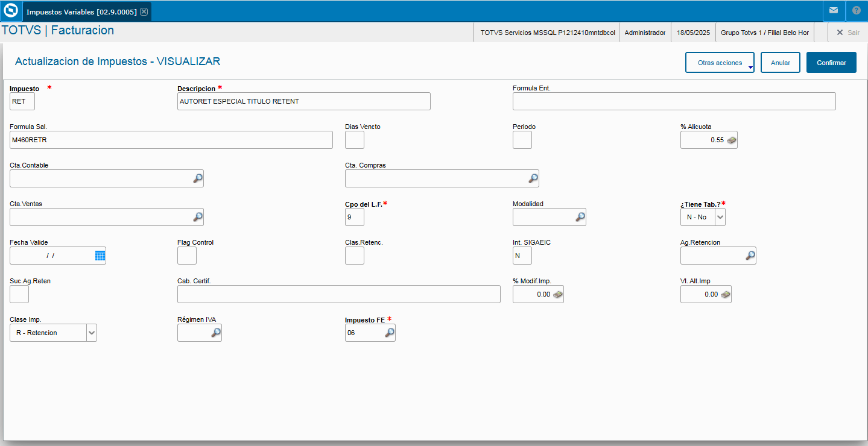Image resolution: width=868 pixels, height=446 pixels.
Task: Click the Anular button
Action: pos(781,63)
